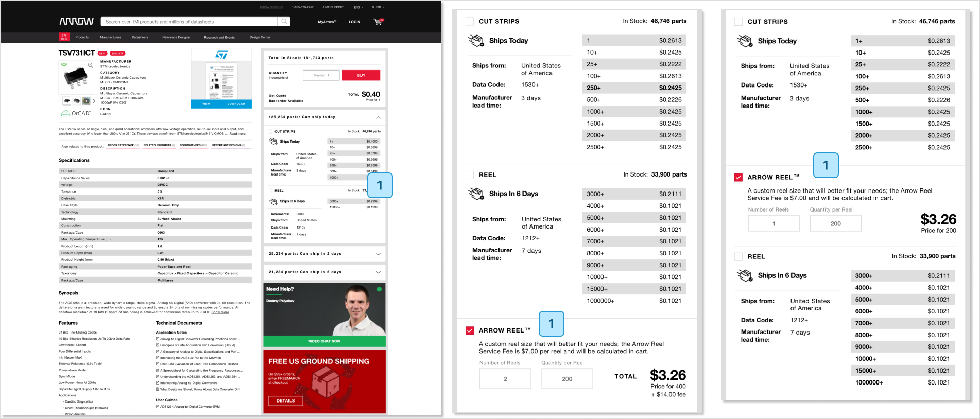Open the Manufacturers menu item
Image resolution: width=980 pixels, height=419 pixels.
(x=110, y=37)
